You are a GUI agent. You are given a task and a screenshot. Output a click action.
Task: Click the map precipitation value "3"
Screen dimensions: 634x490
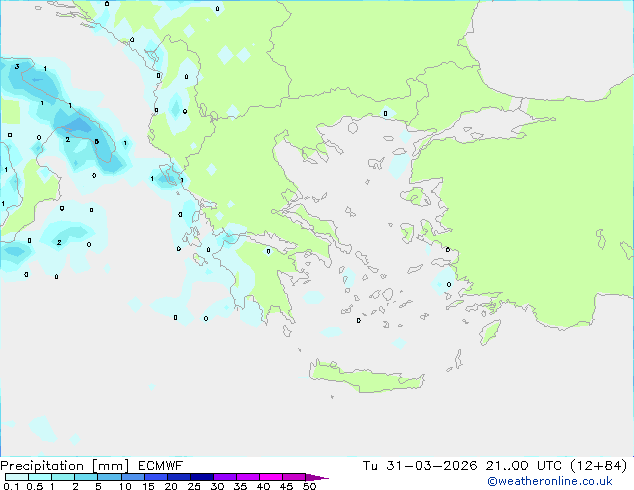[x=17, y=67]
